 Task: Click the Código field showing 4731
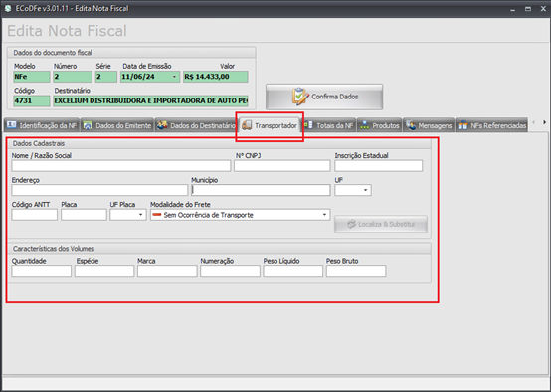[x=32, y=100]
